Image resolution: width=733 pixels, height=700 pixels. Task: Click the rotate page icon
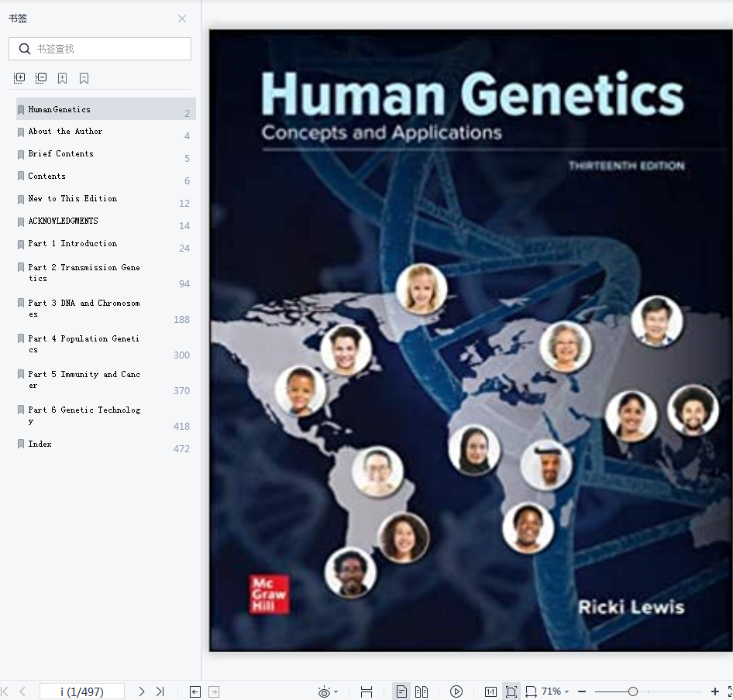[x=531, y=692]
